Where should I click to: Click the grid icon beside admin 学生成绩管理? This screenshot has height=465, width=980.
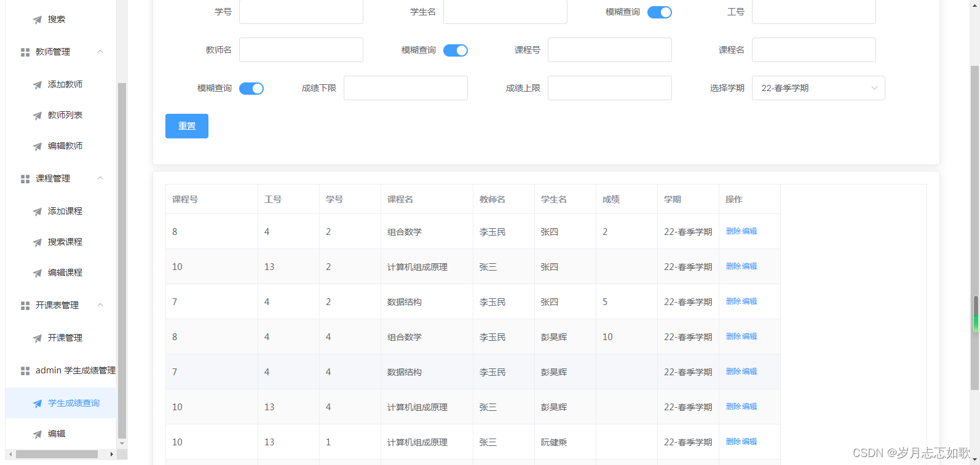(25, 371)
